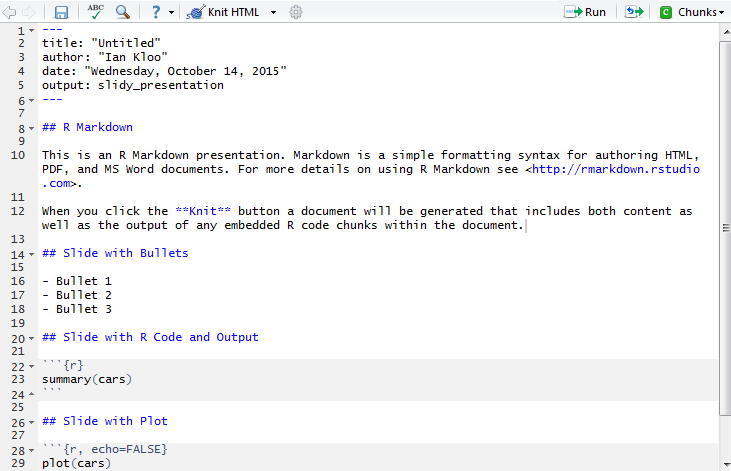
Task: Click the re-run previous region icon
Action: tap(634, 12)
